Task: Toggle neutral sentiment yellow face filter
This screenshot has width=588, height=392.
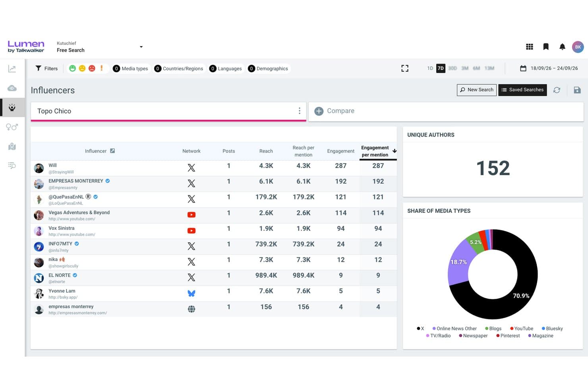Action: point(82,68)
